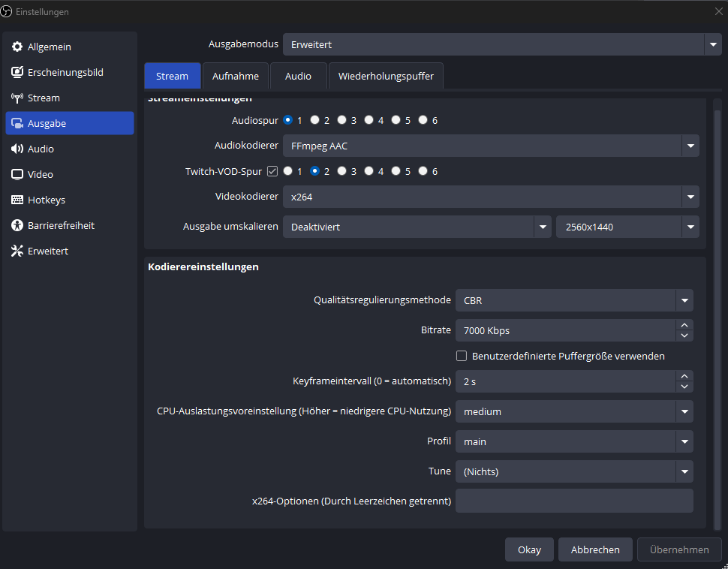728x569 pixels.
Task: Click the Okay button
Action: tap(529, 549)
